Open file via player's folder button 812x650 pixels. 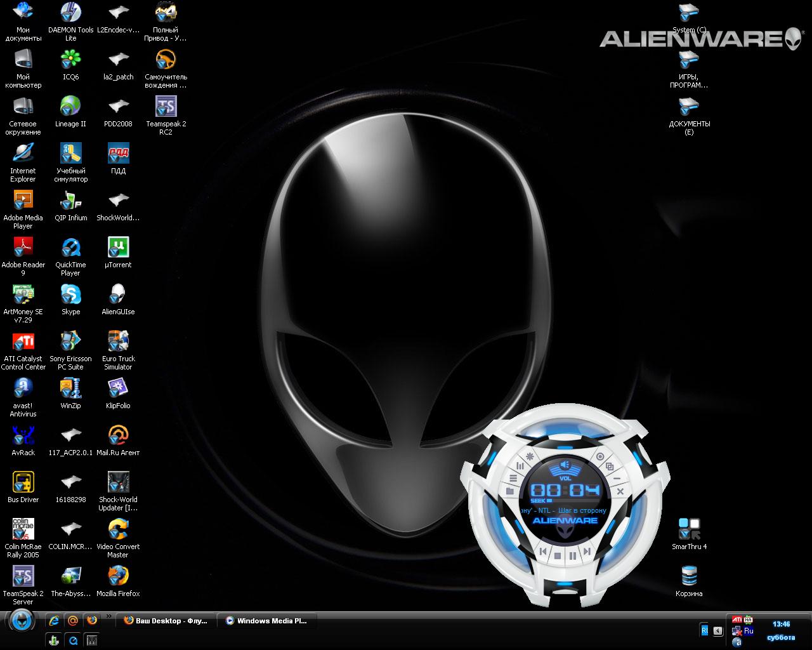point(510,491)
